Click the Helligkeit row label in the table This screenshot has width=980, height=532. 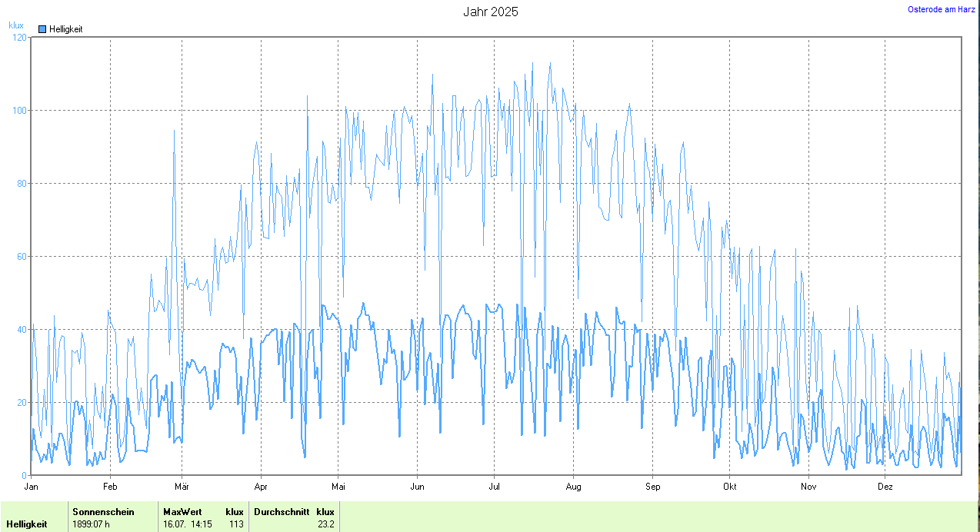pyautogui.click(x=26, y=524)
